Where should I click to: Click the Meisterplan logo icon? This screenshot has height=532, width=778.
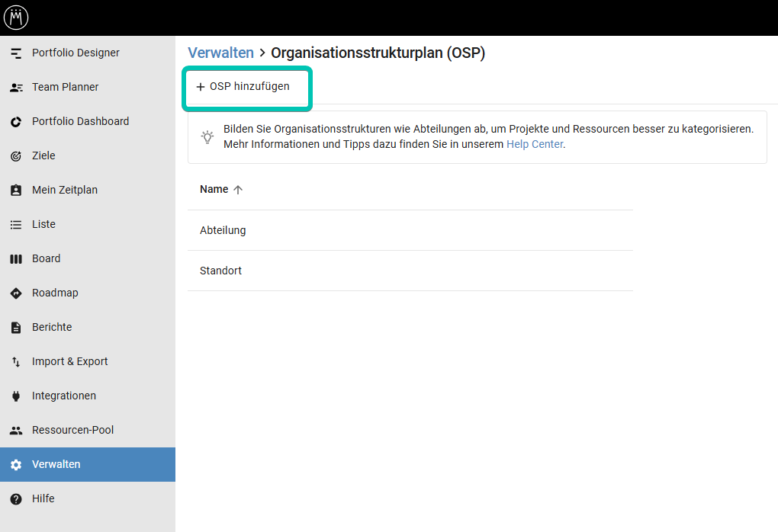click(16, 18)
